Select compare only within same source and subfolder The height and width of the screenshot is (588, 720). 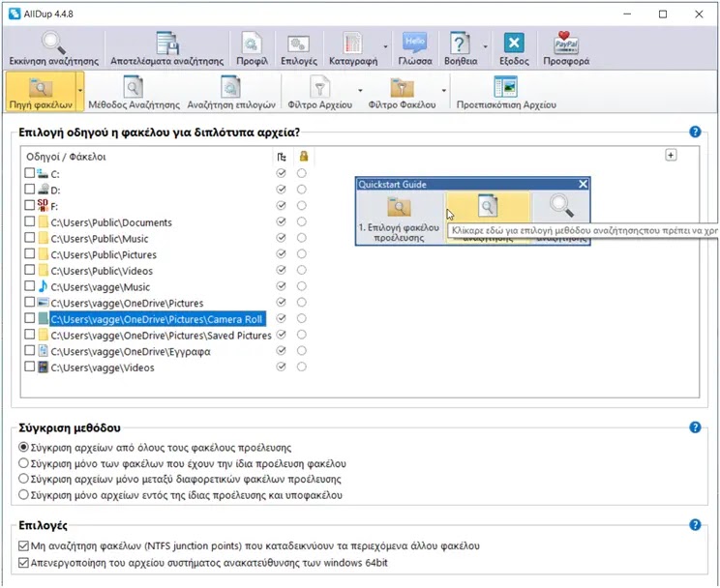pos(23,495)
